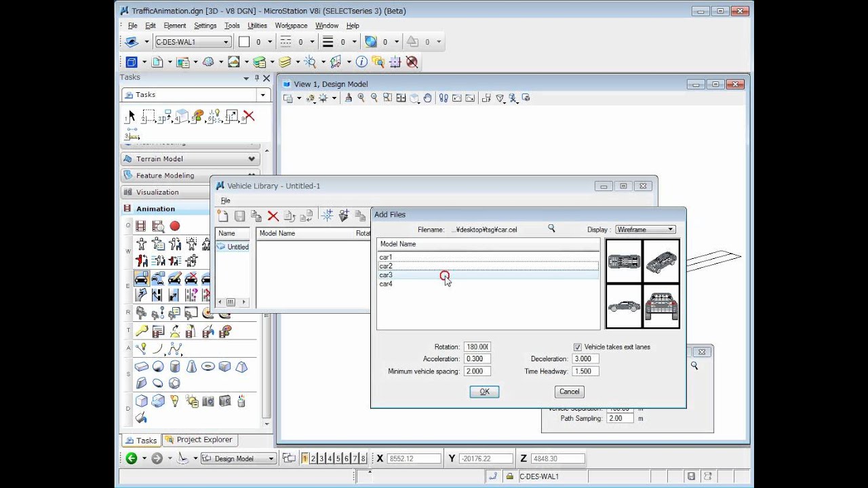The height and width of the screenshot is (488, 868).
Task: Select the Untitled library tree item
Action: pos(233,247)
